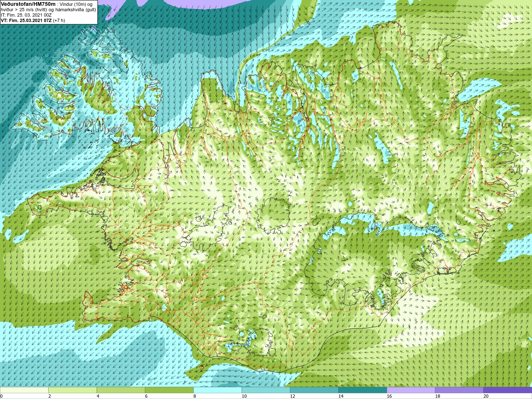Viewport: 532px width, 399px height.
Task: Click the "IT: Fim. 25. 03. 2021 00Z" line
Action: (x=26, y=15)
